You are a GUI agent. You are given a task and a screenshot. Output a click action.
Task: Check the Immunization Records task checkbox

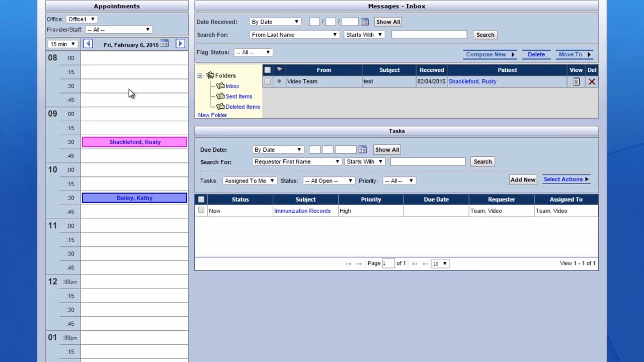201,210
